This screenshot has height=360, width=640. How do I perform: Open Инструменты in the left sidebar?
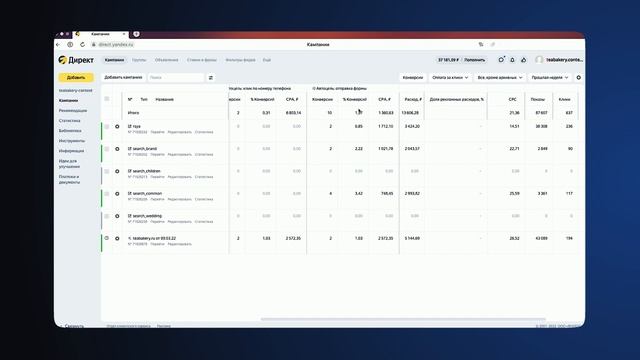72,141
